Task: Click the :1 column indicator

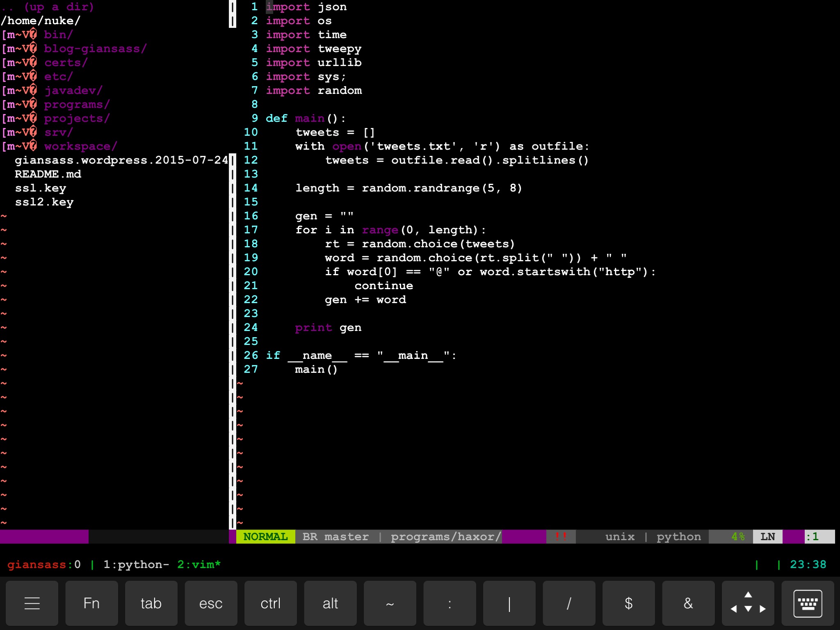Action: point(812,537)
